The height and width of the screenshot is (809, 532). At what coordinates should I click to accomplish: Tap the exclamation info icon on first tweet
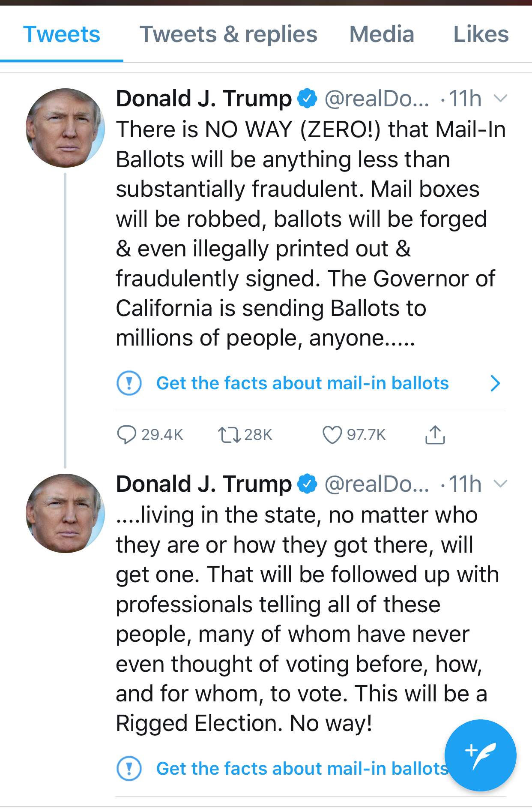point(129,383)
